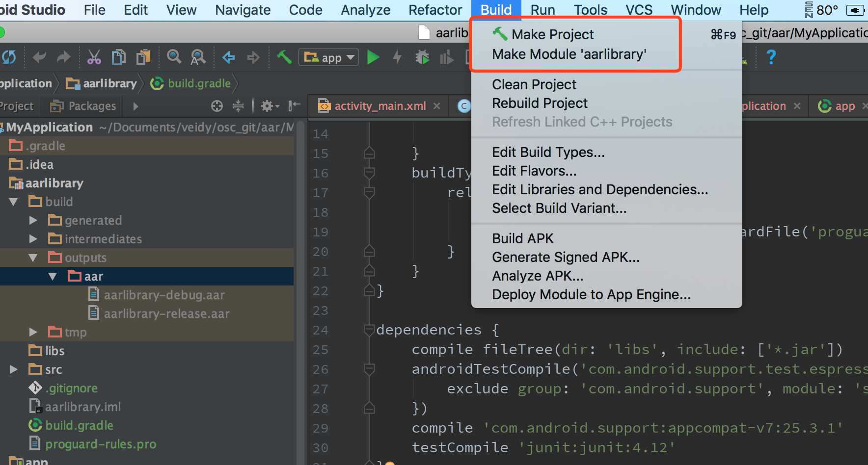Viewport: 868px width, 465px height.
Task: Open the Navigate menu
Action: tap(243, 10)
